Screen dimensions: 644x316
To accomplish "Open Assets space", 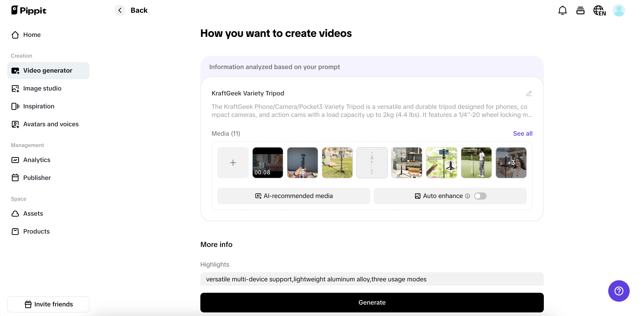I will click(x=48, y=214).
